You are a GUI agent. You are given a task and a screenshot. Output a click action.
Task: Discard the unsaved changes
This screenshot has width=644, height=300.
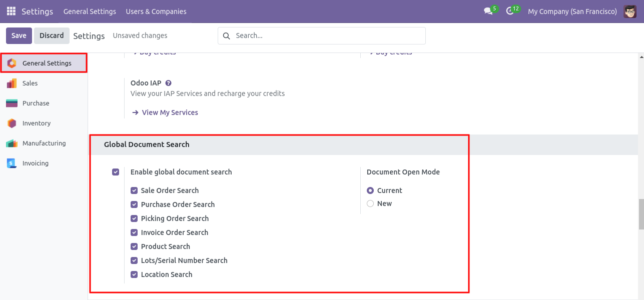click(52, 35)
